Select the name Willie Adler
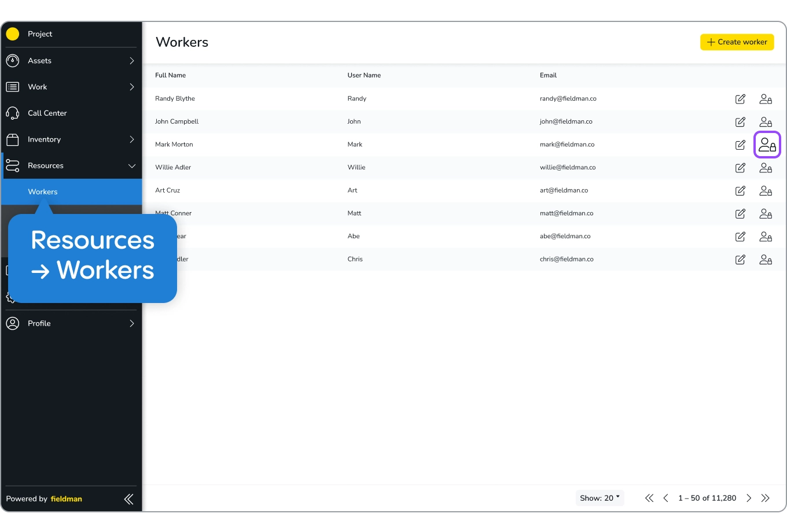The height and width of the screenshot is (532, 787). (x=173, y=168)
